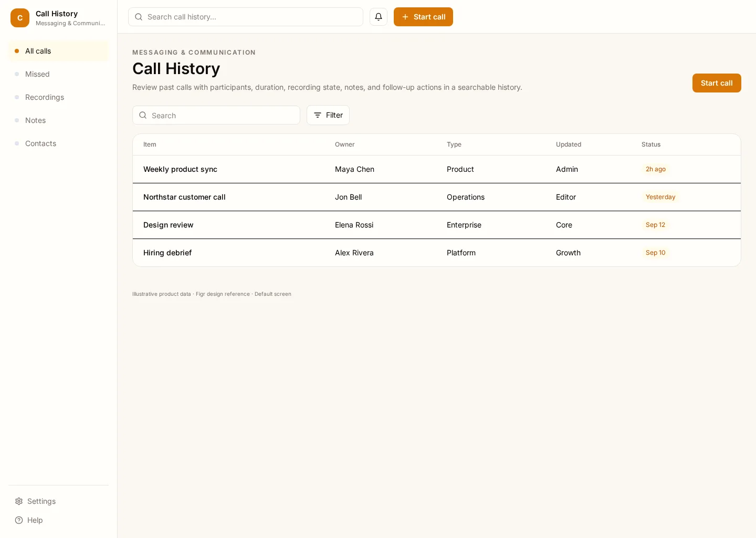Select owner Jon Bell
This screenshot has height=538, width=756.
(349, 197)
